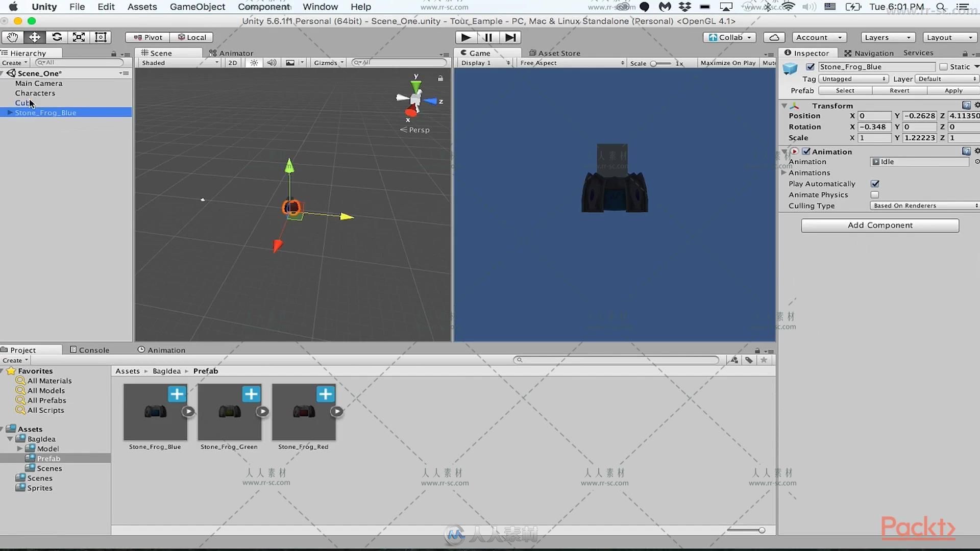Toggle Animate Physics checkbox
Screen dimensions: 980x551
pos(874,194)
